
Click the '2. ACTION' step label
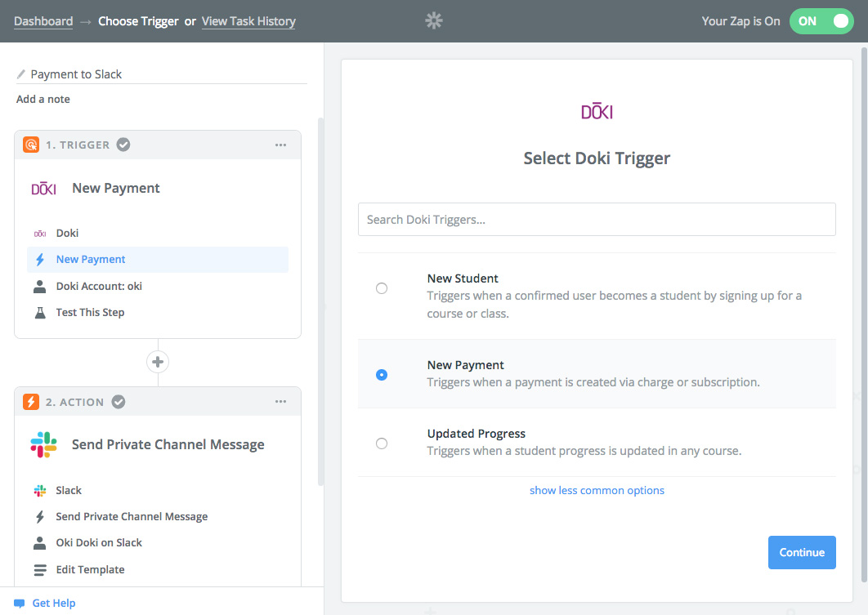pyautogui.click(x=74, y=402)
